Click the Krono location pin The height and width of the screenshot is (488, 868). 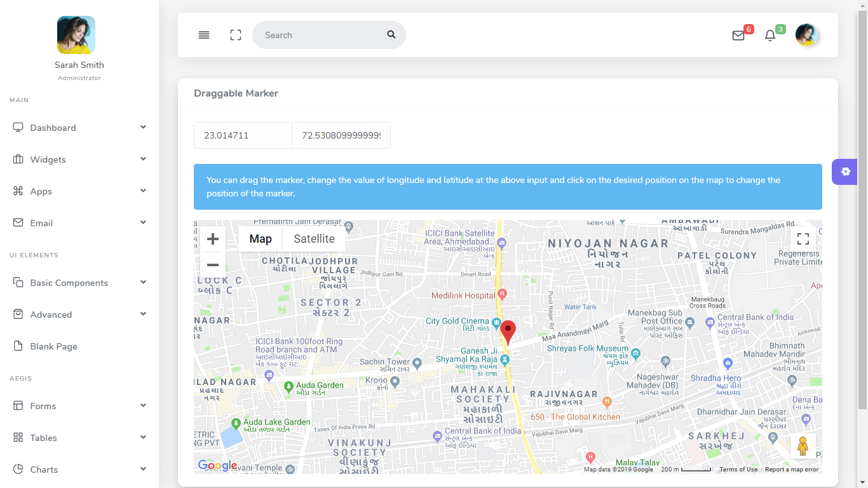[x=395, y=382]
